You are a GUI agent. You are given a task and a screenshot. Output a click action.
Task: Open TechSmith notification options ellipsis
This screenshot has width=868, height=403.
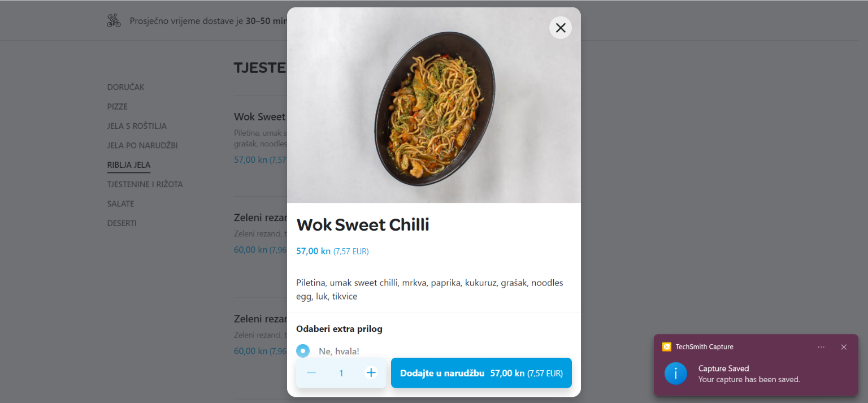pos(821,347)
